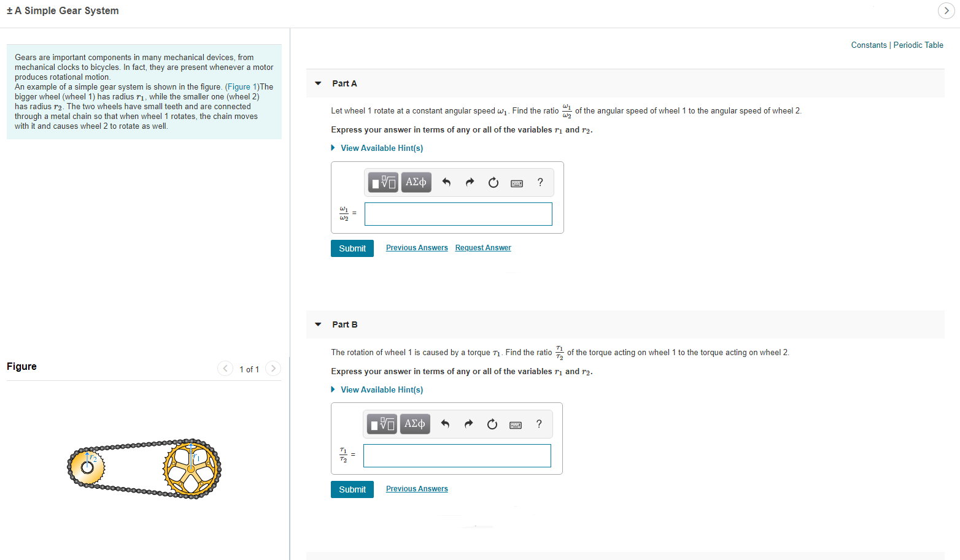The height and width of the screenshot is (560, 960).
Task: Submit the Part A answer
Action: [x=352, y=248]
